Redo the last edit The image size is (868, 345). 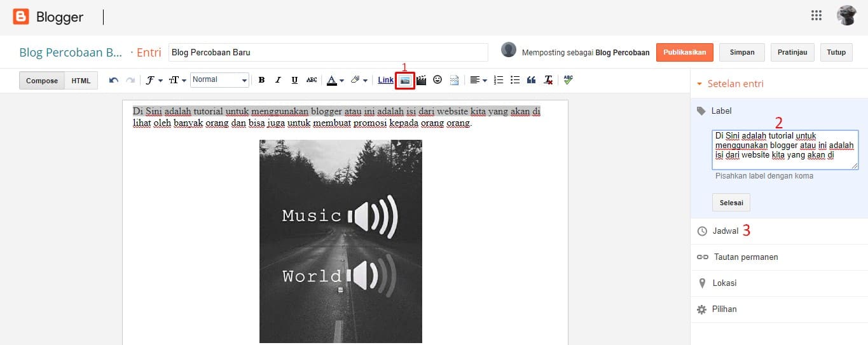point(130,80)
